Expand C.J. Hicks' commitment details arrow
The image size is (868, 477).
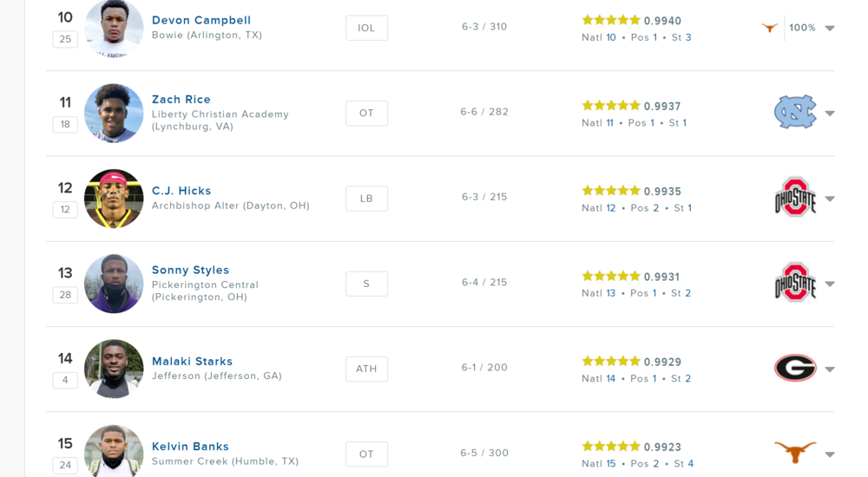(830, 199)
